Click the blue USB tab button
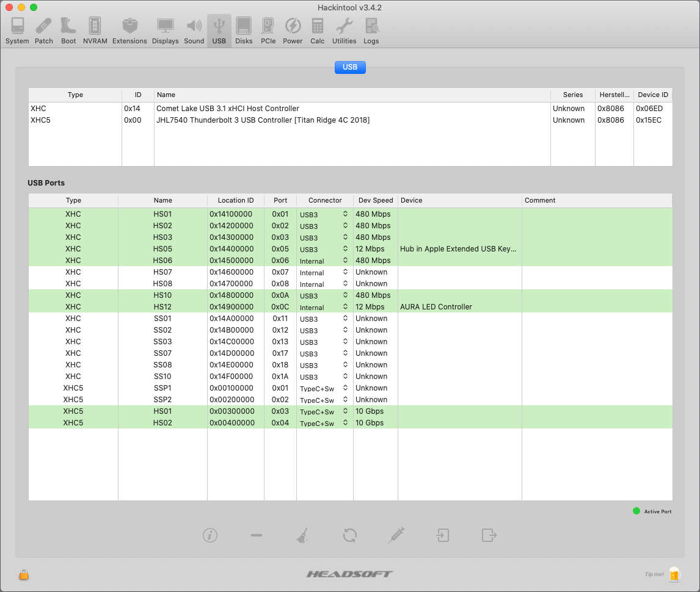Viewport: 700px width, 592px height. 350,67
